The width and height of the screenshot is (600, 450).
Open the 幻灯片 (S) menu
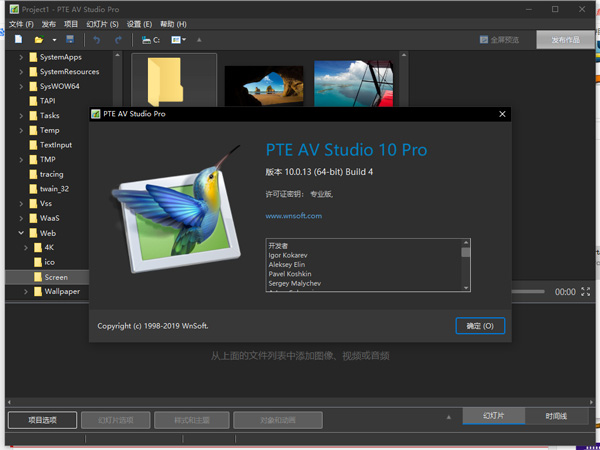click(102, 24)
